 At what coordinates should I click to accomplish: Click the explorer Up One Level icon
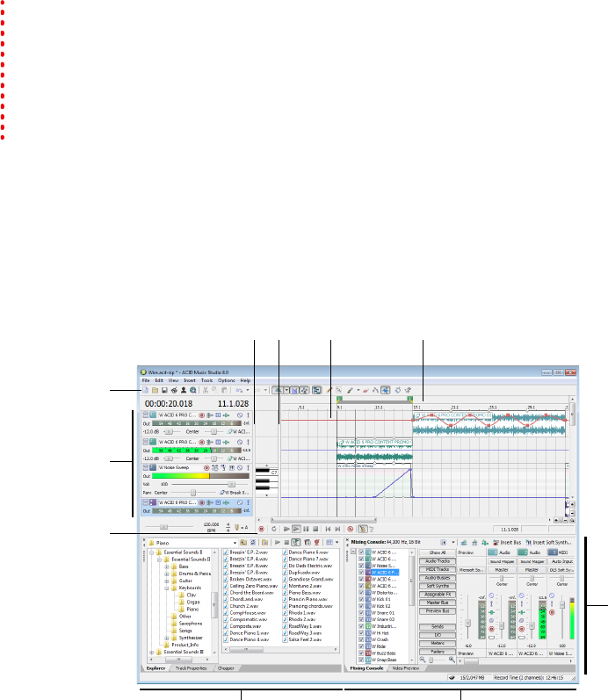coord(243,543)
